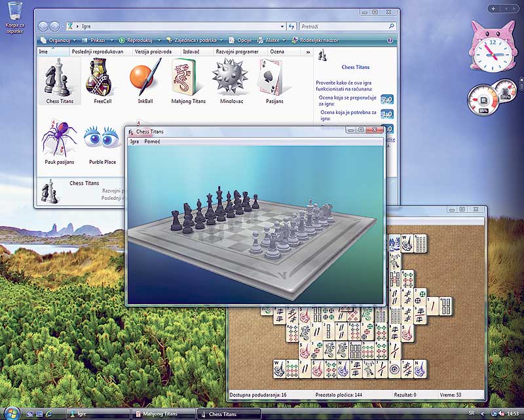Click the Prikazi toolbar button
This screenshot has width=524, height=420.
[94, 41]
